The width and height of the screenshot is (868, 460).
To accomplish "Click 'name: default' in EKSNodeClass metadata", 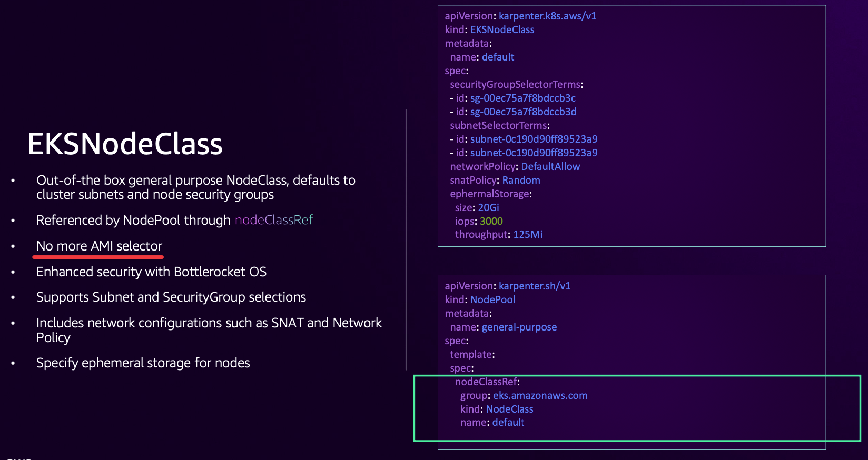I will [x=482, y=57].
